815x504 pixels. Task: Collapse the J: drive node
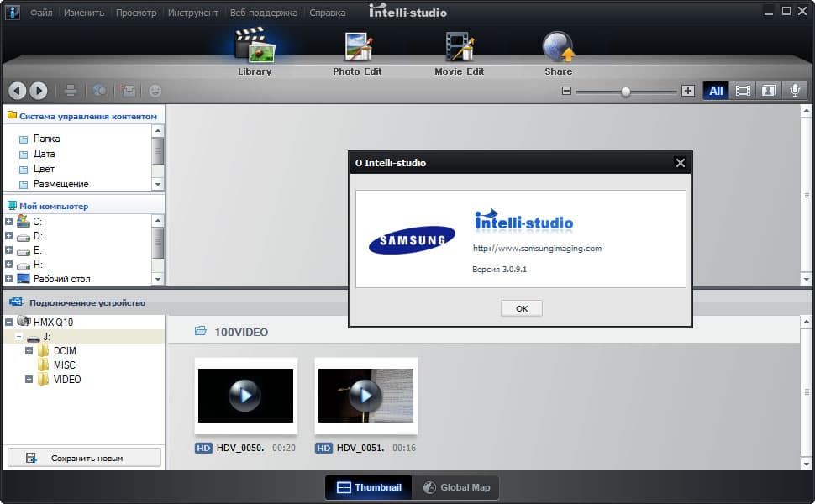click(x=18, y=337)
